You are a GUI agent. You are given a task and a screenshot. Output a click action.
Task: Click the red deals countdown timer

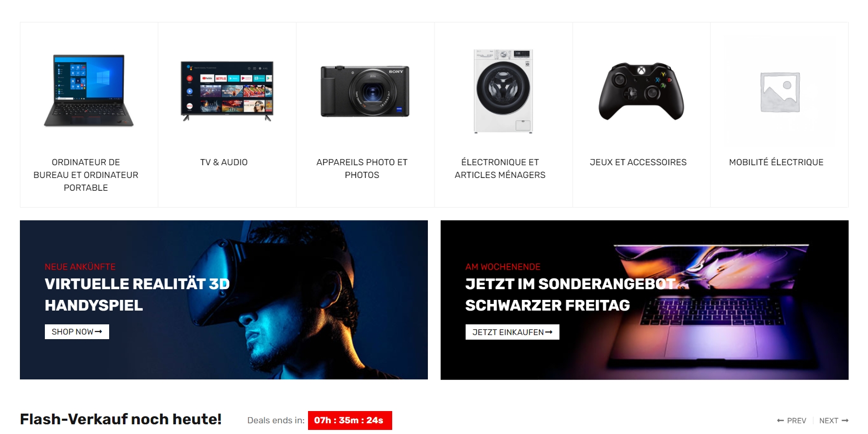point(350,420)
